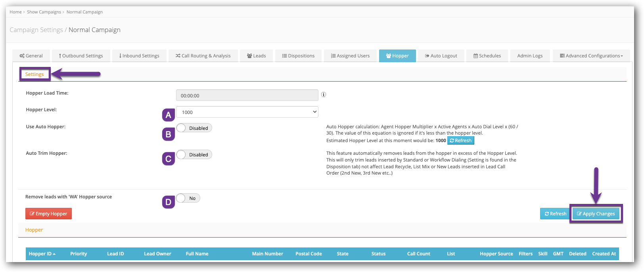The height and width of the screenshot is (272, 644).
Task: Click the orange Hopper section heading
Action: (x=34, y=230)
